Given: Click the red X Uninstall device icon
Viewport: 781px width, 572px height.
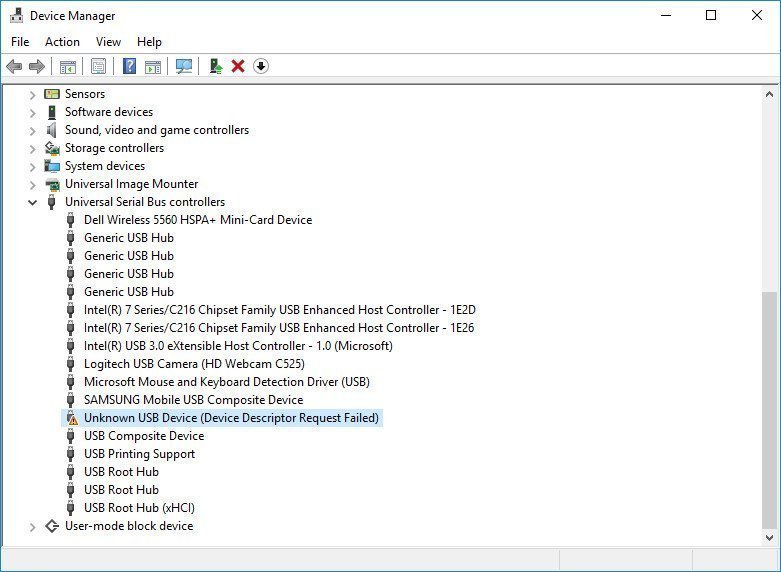Looking at the screenshot, I should pos(238,66).
